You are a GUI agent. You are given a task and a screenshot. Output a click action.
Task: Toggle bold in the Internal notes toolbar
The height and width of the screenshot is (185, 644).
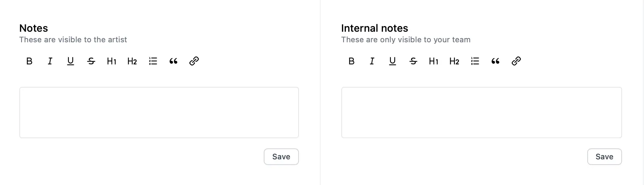[x=352, y=61]
